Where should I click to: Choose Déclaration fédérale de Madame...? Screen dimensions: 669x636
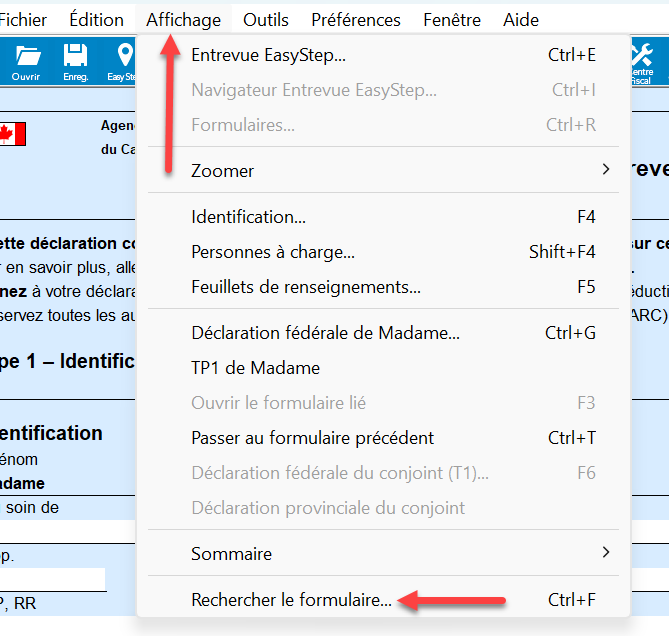tap(325, 333)
